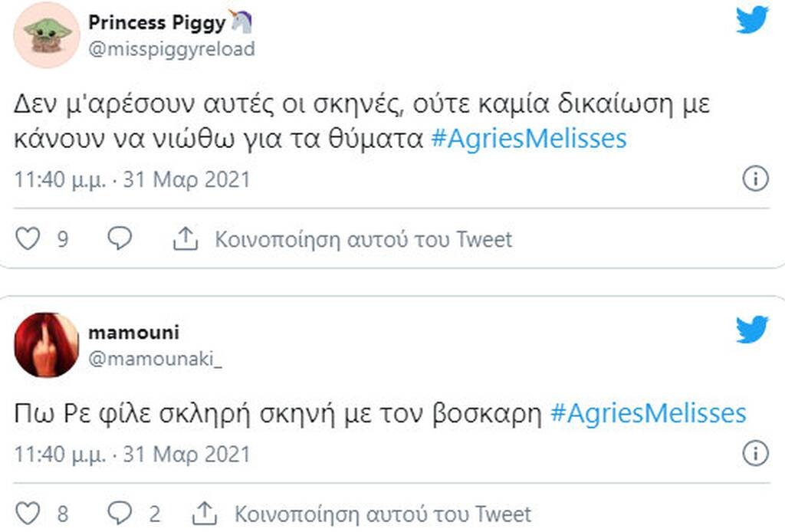Click the Twitter bird icon on Princess Piggy tweet
This screenshot has width=785, height=532.
point(752,19)
